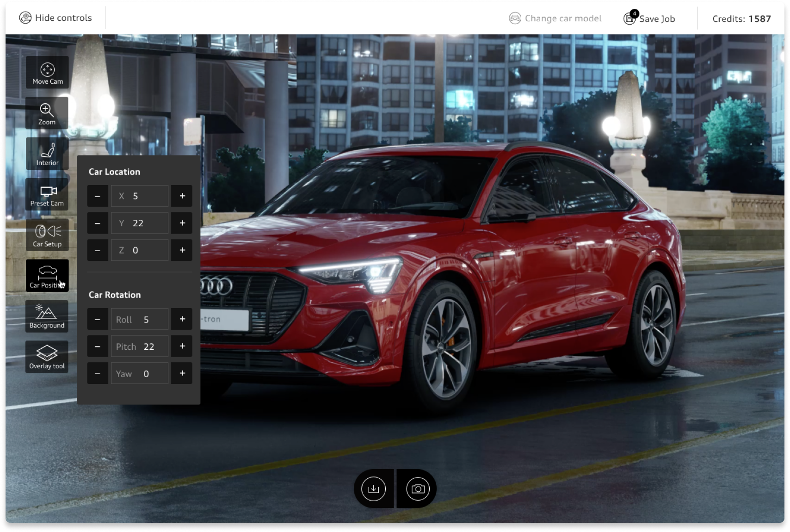Click the Y location input field
Viewport: 790px width, 532px height.
(140, 223)
